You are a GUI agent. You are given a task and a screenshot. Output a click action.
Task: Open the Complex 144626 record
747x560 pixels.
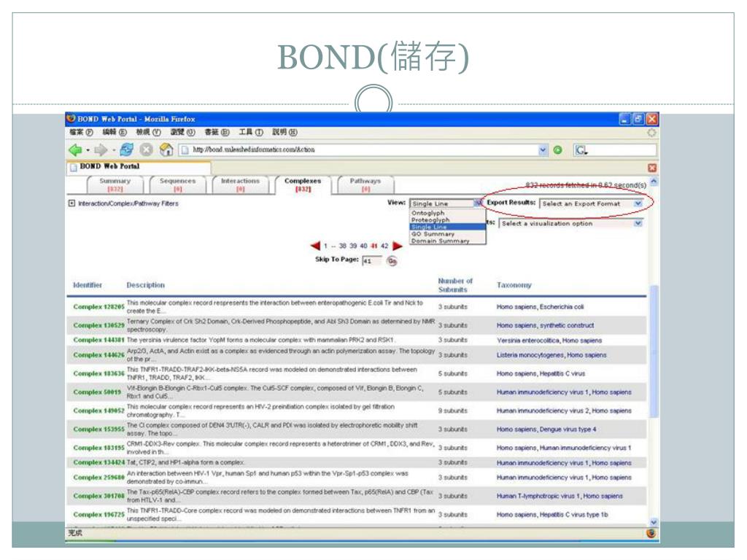98,355
